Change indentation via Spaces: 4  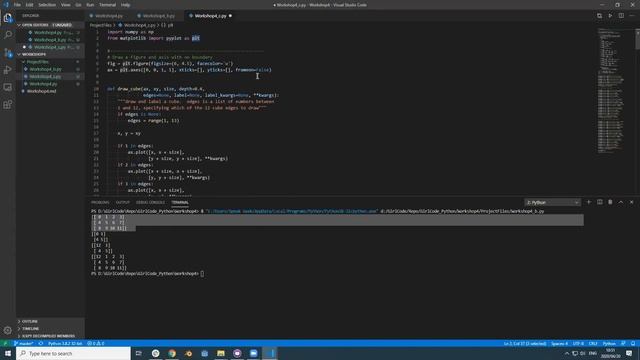(559, 344)
